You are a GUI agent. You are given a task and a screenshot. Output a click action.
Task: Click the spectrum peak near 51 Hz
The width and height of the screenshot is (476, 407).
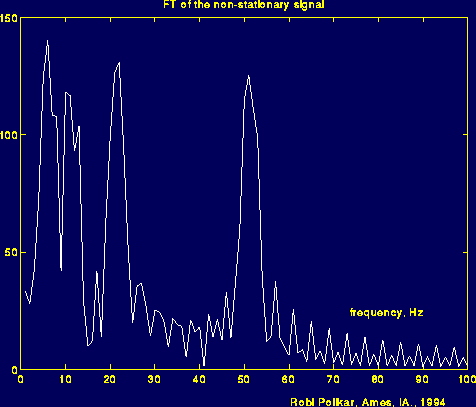[248, 76]
